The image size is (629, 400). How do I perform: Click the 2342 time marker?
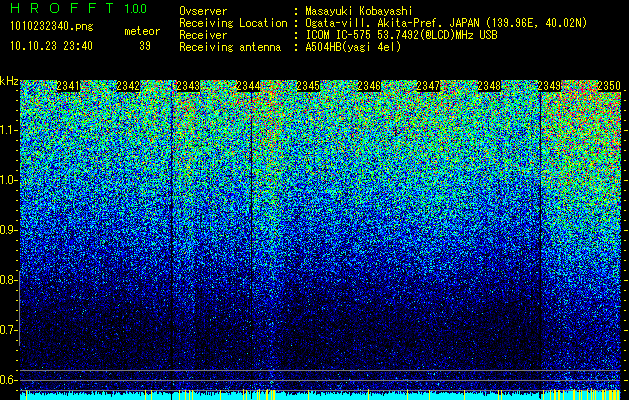[x=128, y=86]
